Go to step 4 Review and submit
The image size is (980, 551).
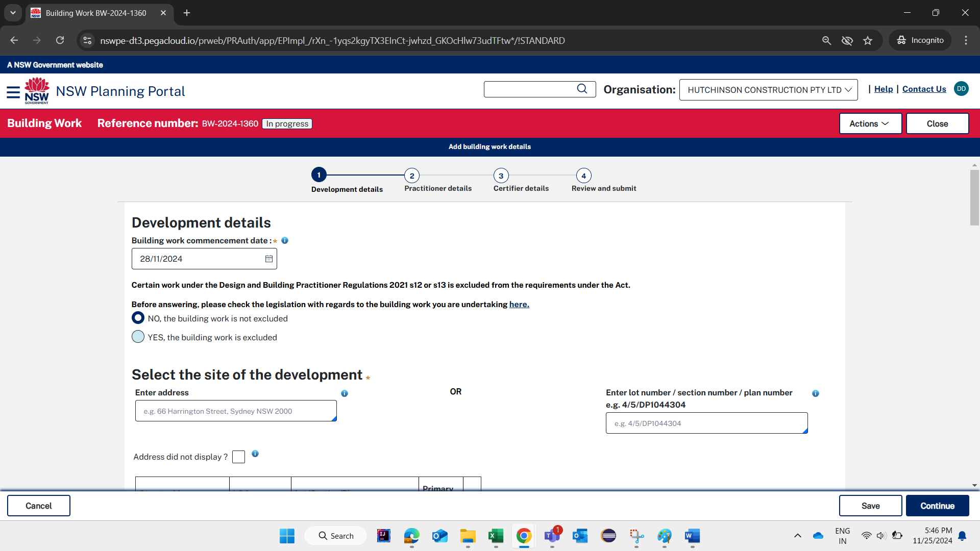pos(583,176)
